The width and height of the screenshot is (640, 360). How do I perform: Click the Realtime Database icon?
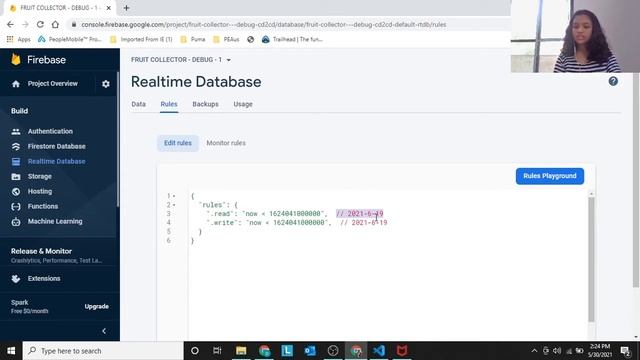coord(16,162)
